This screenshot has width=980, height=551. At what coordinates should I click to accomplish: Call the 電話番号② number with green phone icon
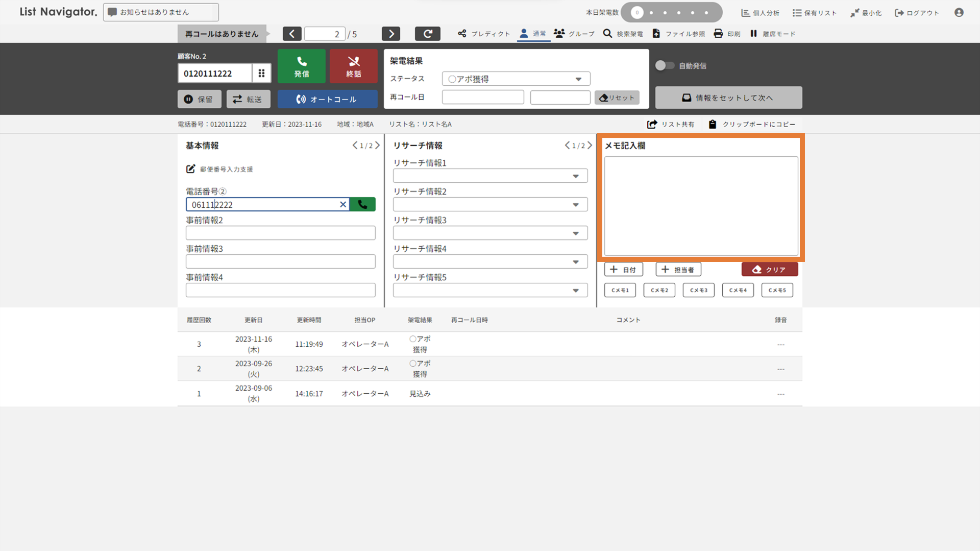coord(362,204)
